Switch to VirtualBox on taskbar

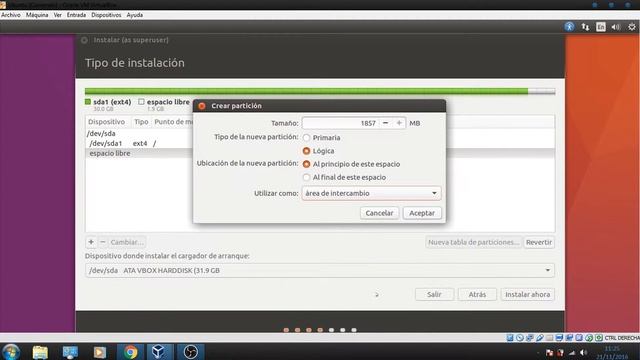point(158,352)
